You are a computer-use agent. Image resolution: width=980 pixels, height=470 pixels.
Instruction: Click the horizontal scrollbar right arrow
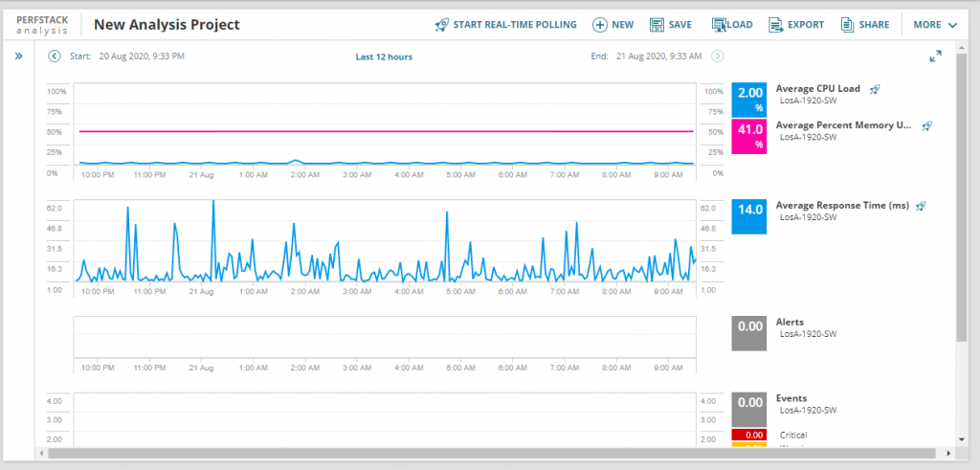tap(948, 453)
